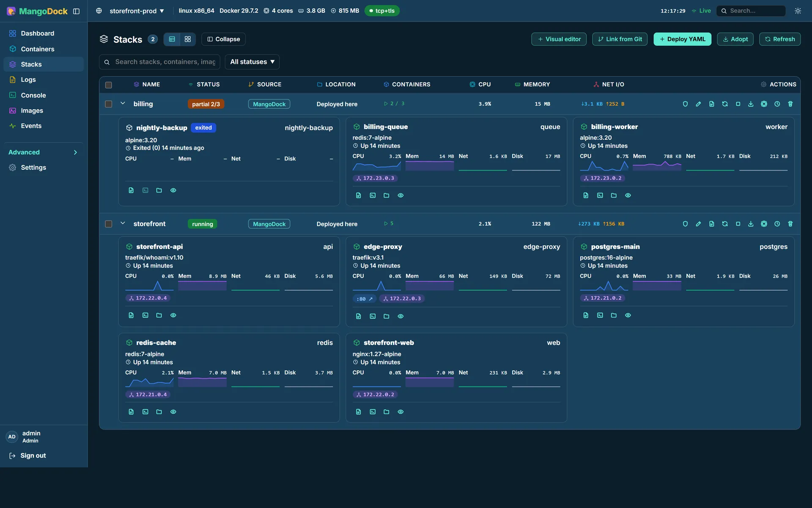Switch stacks to list view

click(x=172, y=39)
